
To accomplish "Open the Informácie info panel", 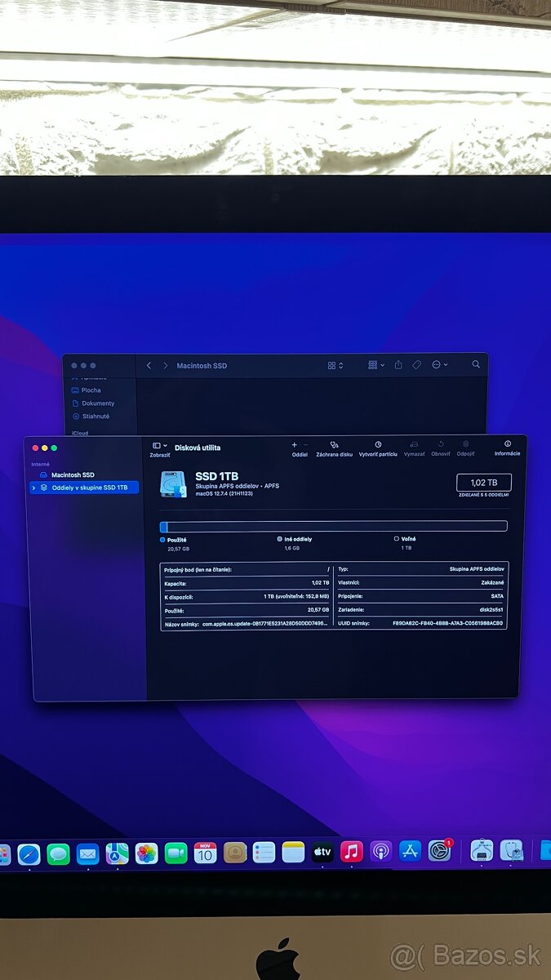I will coord(507,445).
